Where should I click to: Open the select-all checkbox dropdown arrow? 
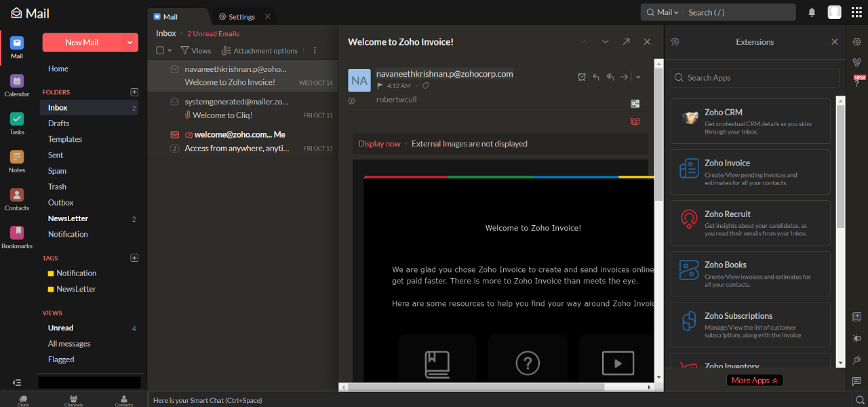click(170, 50)
